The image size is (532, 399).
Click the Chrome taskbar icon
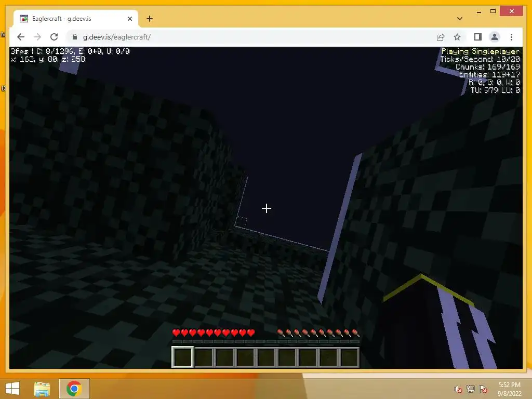(x=74, y=389)
